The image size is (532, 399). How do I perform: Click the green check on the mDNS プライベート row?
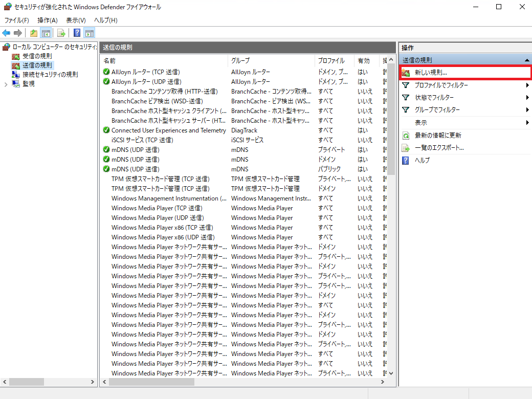pos(106,149)
